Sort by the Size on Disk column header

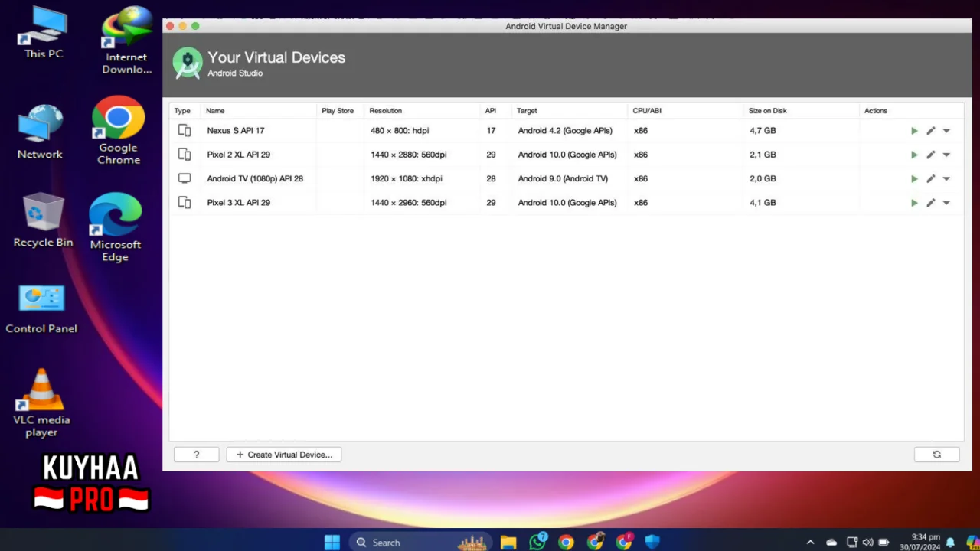(801, 111)
